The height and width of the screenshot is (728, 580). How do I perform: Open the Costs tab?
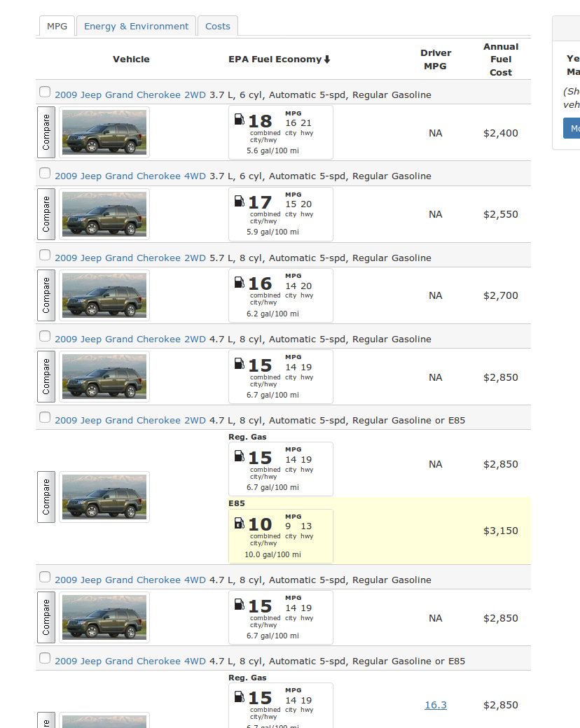click(217, 26)
